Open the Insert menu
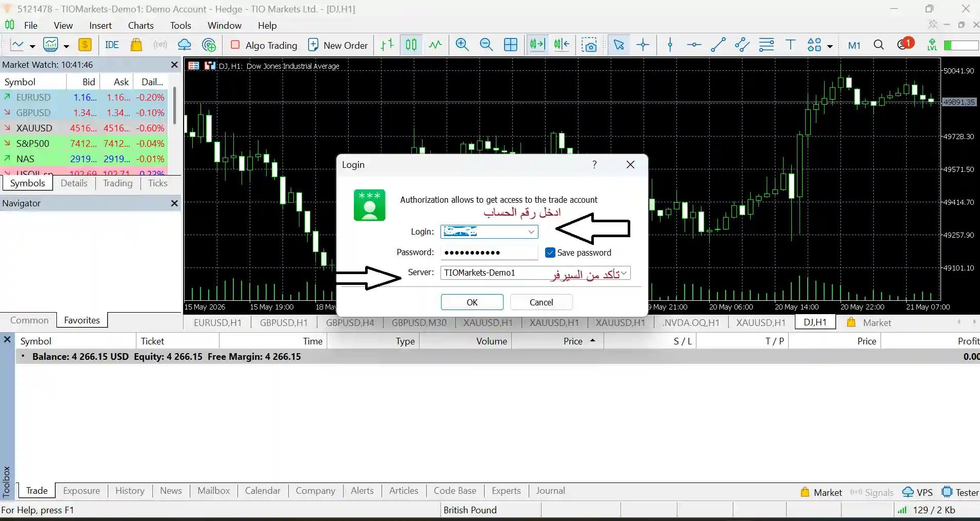Viewport: 980px width, 521px height. tap(101, 25)
